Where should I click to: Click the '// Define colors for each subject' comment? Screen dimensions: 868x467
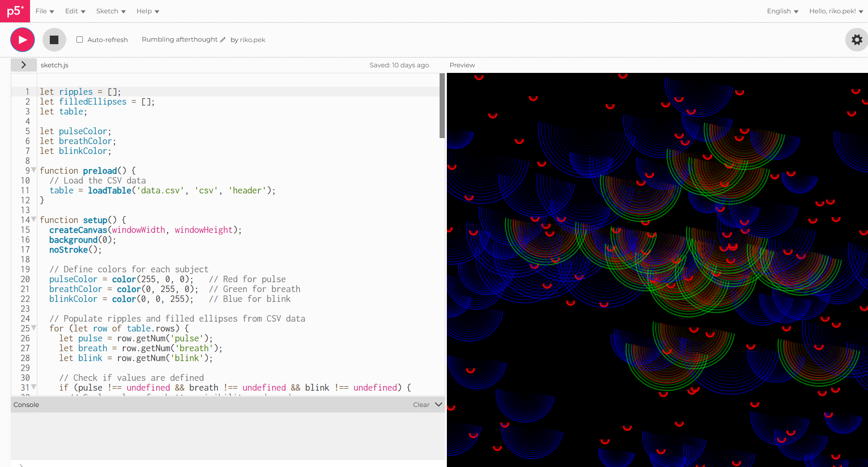point(129,269)
